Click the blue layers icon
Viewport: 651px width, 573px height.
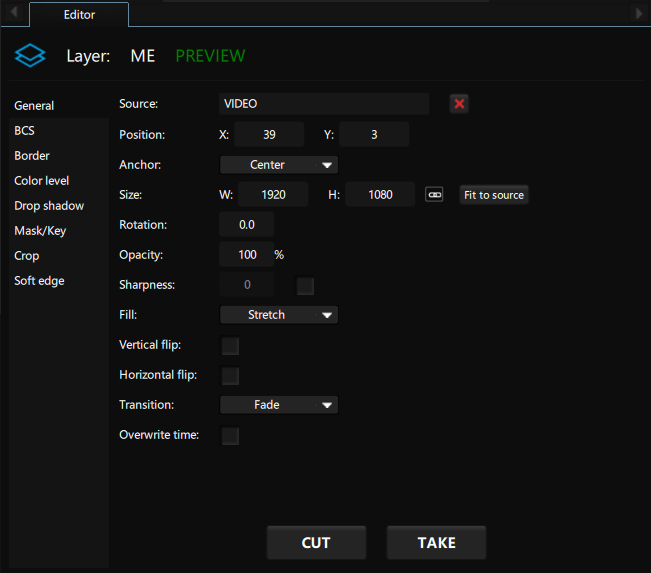tap(30, 55)
